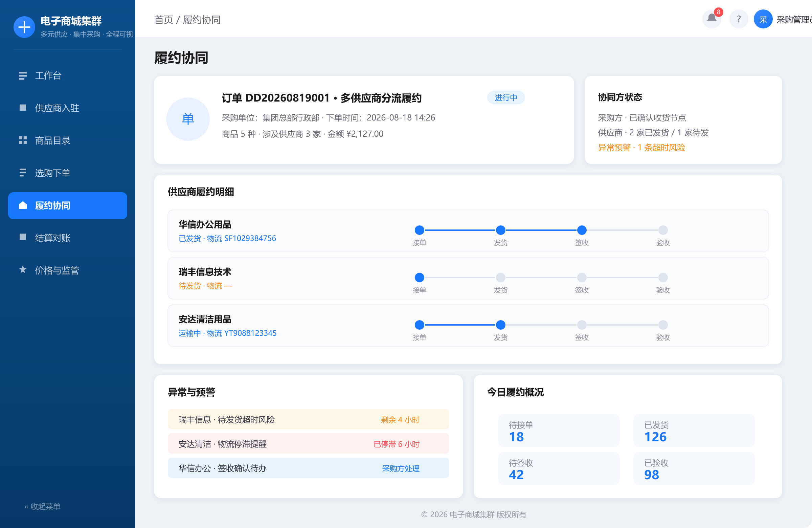
Task: Click 瑞丰信息技术 发货 progress node
Action: pos(500,278)
